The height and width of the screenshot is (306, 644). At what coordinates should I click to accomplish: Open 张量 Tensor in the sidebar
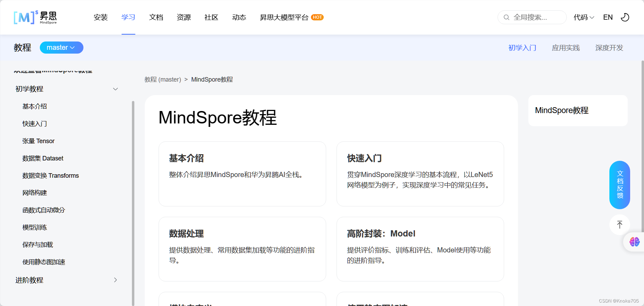[38, 141]
